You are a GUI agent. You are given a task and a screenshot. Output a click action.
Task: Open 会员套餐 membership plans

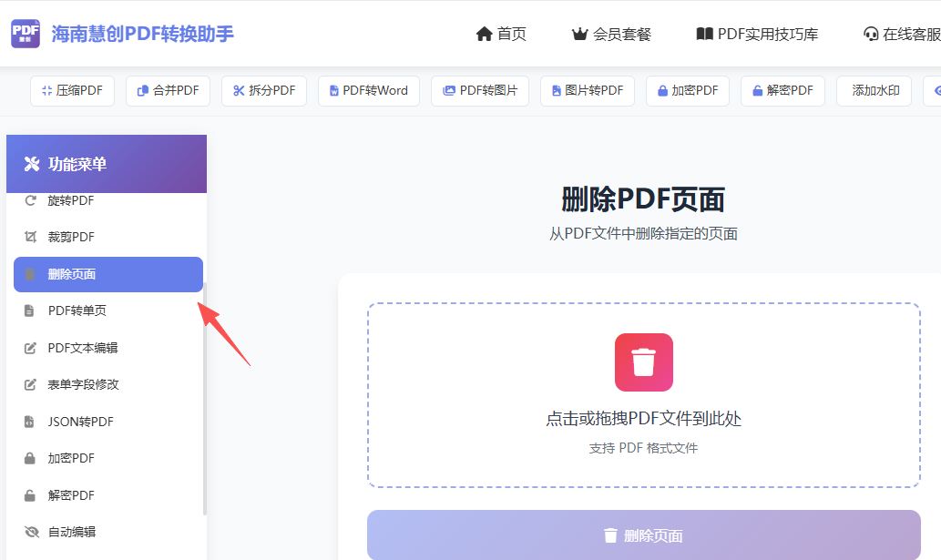[x=611, y=35]
